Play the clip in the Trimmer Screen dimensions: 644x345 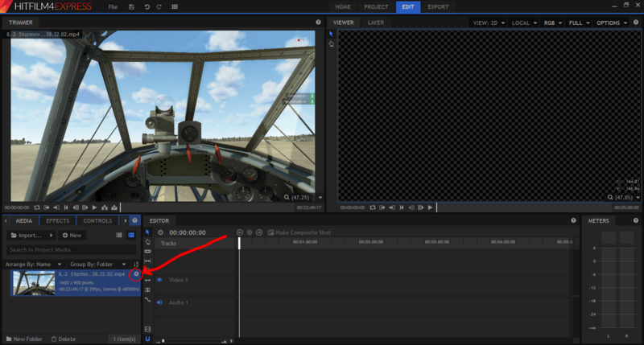(94, 207)
